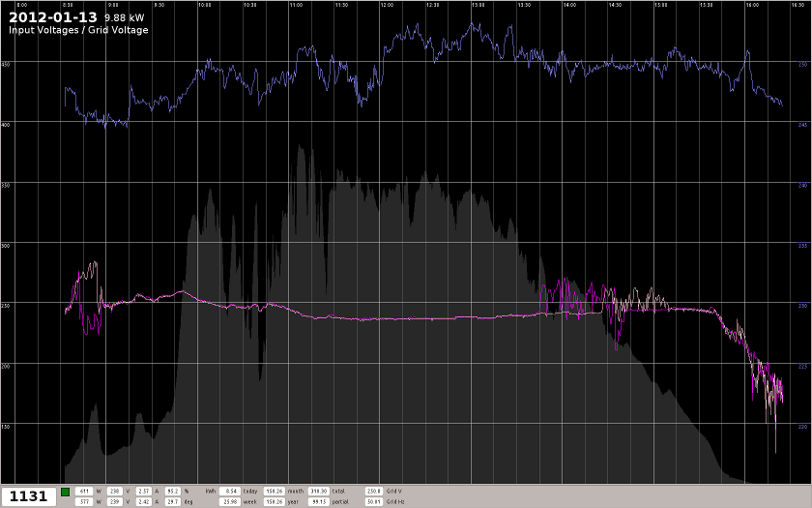Click the 25.98 week energy field

[x=230, y=502]
